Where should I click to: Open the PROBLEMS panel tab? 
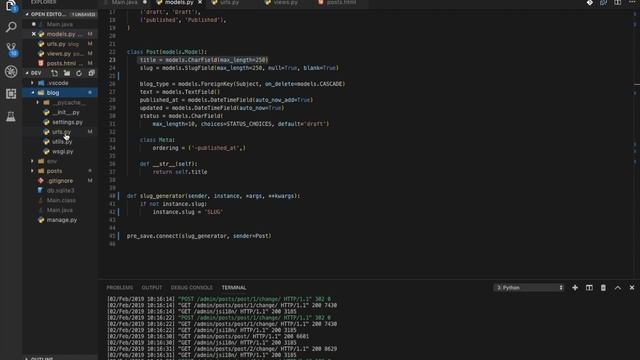(x=120, y=288)
